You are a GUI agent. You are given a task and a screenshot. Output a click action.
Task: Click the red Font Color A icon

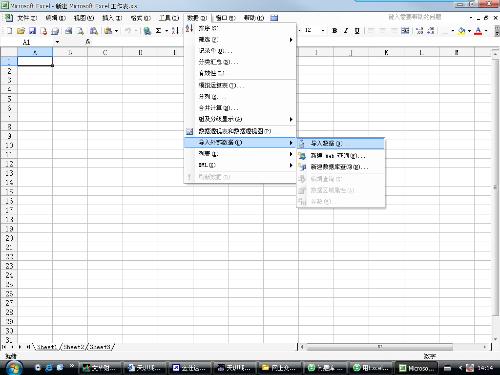478,31
